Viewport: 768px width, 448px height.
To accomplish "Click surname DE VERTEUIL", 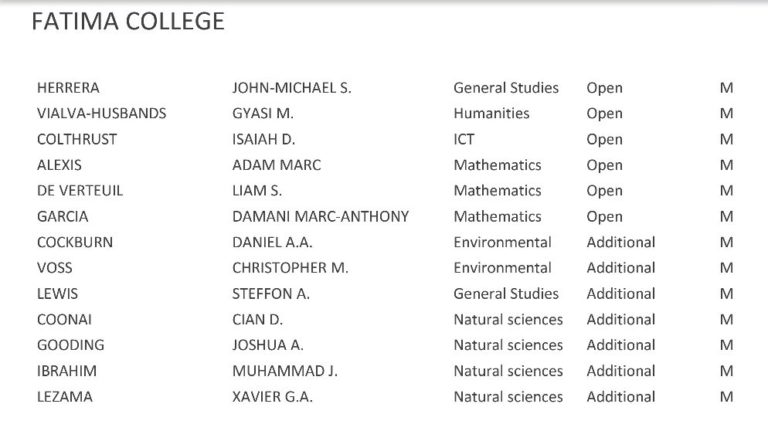I will coord(80,190).
